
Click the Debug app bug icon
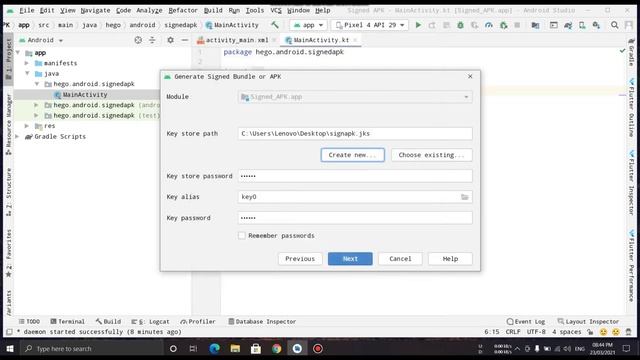click(x=460, y=25)
